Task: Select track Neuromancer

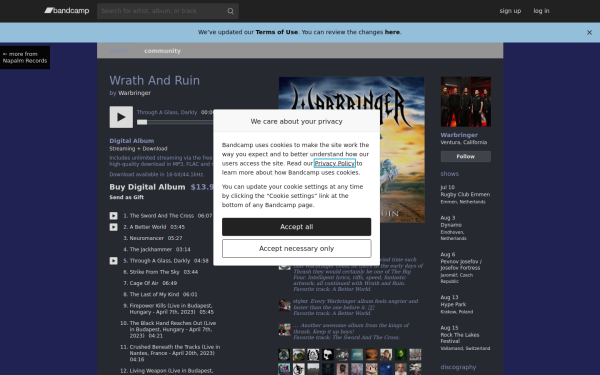Action: (x=146, y=238)
